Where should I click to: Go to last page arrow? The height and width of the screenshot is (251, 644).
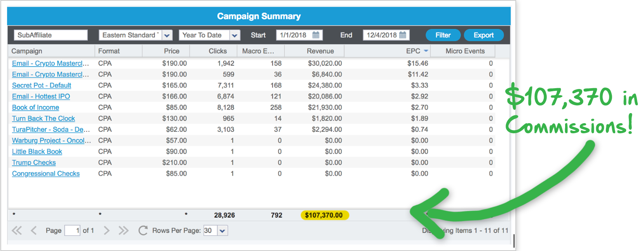(x=124, y=230)
